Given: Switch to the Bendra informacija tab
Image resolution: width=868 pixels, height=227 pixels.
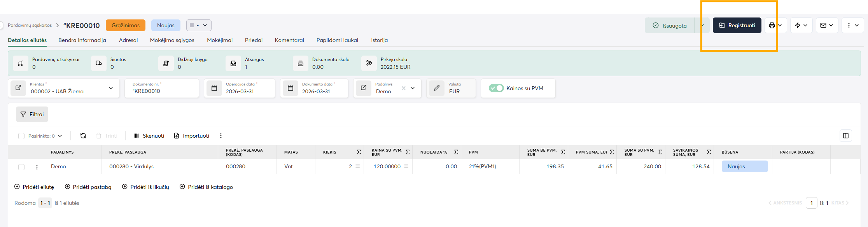Looking at the screenshot, I should tap(82, 40).
